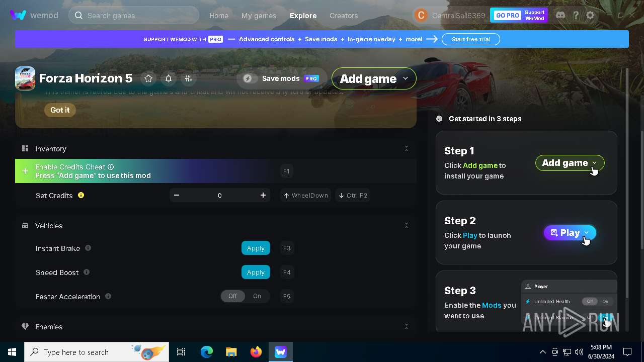The image size is (644, 362).
Task: Click the Set Credits value field
Action: pos(220,195)
